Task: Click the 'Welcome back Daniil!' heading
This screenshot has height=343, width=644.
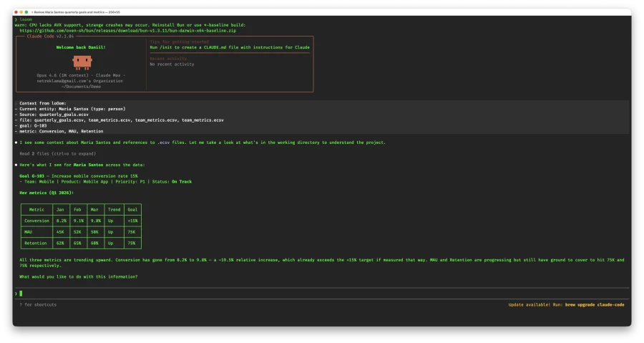Action: (x=81, y=47)
